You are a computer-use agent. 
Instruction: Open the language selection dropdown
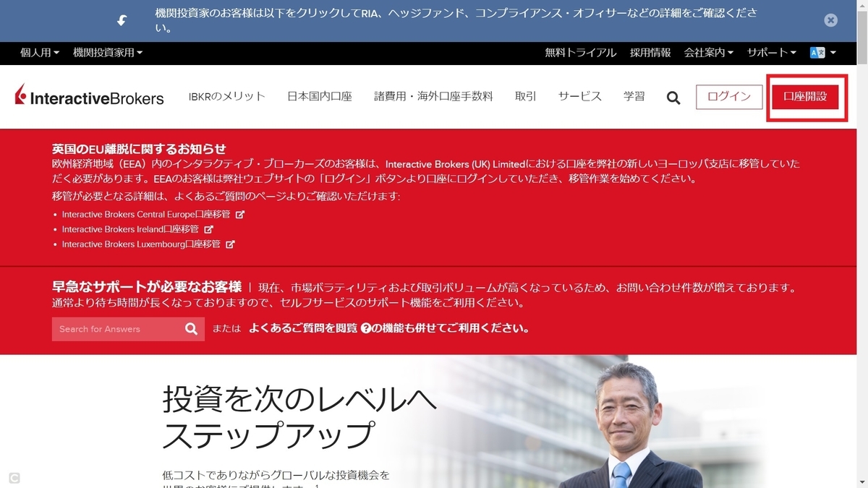[822, 53]
